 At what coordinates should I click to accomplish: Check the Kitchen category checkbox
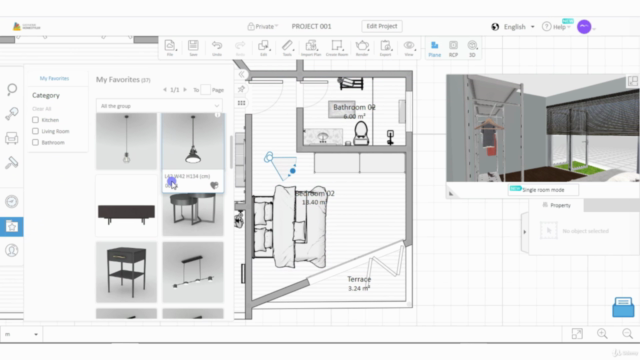[x=36, y=120]
